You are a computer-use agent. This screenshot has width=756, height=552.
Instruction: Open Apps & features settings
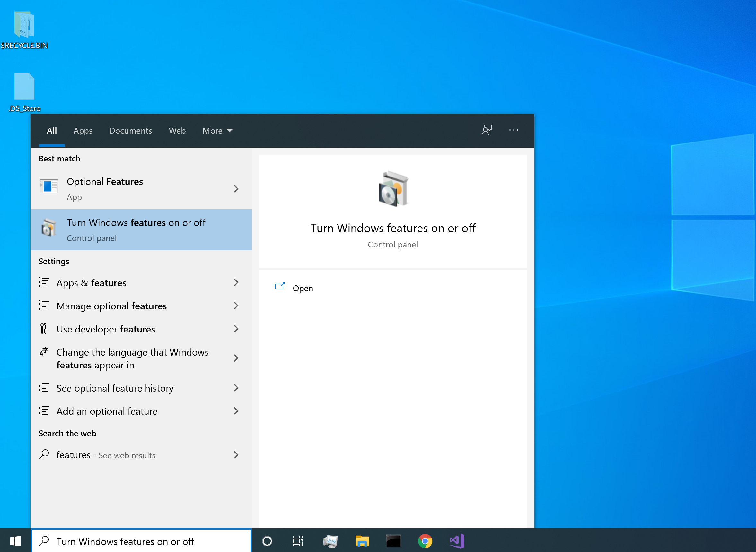pos(141,282)
